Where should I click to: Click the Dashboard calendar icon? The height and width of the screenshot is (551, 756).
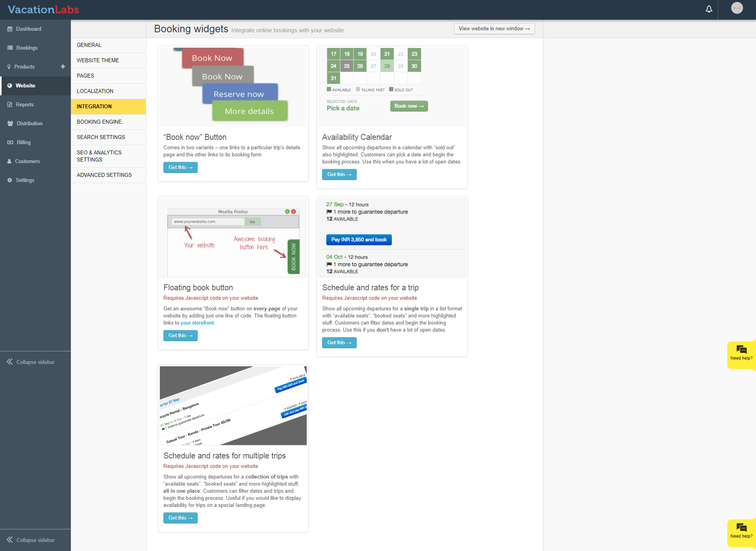[10, 29]
